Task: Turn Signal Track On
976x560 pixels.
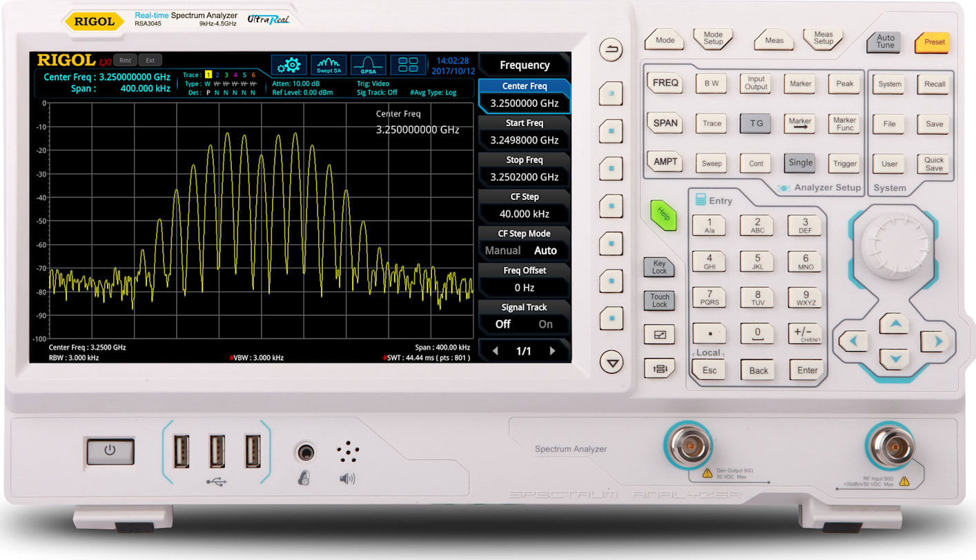Action: (x=545, y=324)
